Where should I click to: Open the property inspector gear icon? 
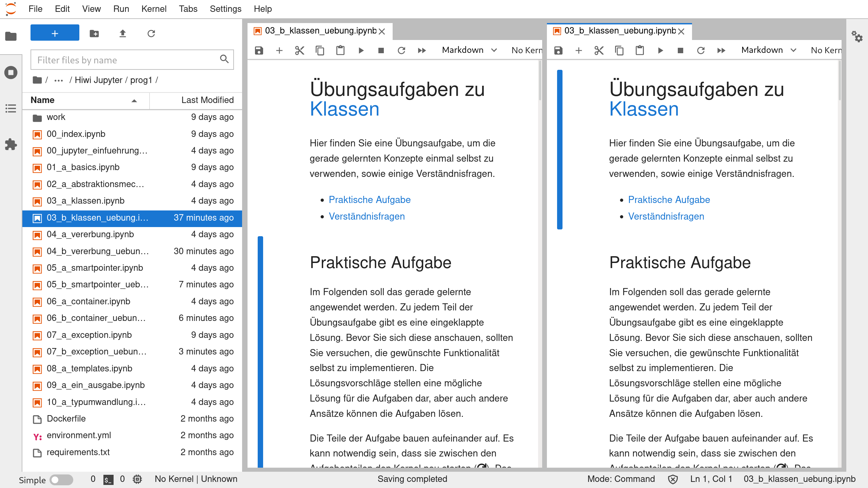pyautogui.click(x=857, y=37)
